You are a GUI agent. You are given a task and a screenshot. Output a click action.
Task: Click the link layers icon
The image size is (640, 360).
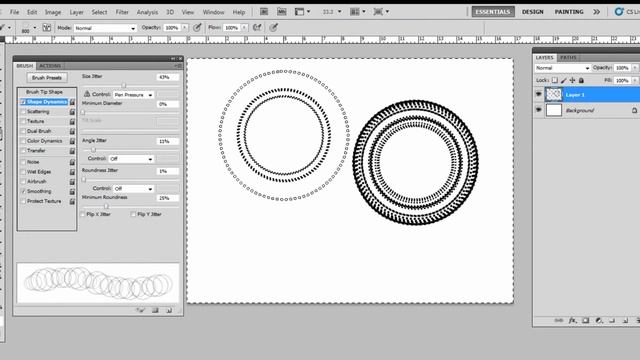[x=558, y=321]
